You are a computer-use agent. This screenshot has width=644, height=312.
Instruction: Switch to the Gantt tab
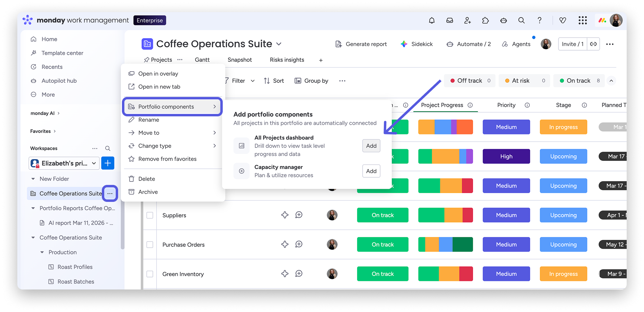point(202,60)
